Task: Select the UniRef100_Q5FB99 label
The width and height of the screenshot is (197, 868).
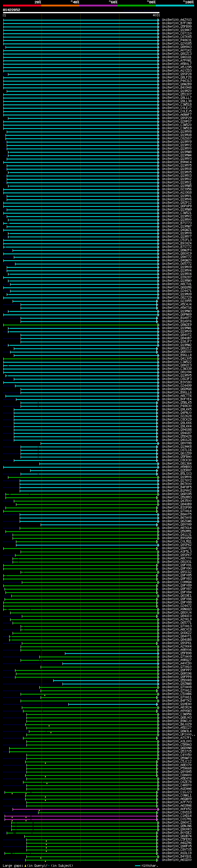Action: coord(176,26)
